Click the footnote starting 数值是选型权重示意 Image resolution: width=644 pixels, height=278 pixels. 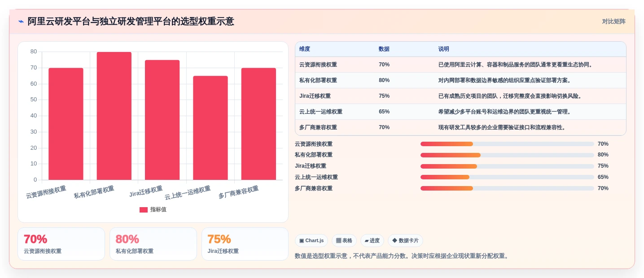pyautogui.click(x=403, y=256)
